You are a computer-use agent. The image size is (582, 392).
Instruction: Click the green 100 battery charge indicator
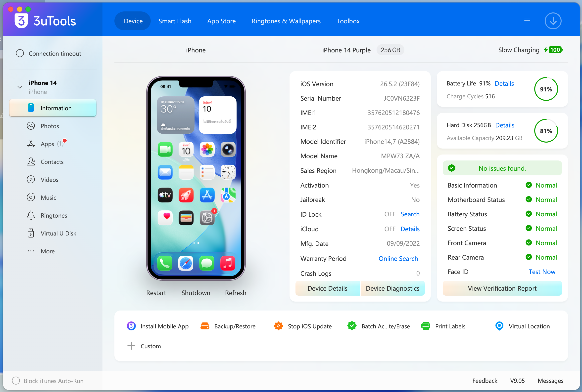[x=555, y=50]
